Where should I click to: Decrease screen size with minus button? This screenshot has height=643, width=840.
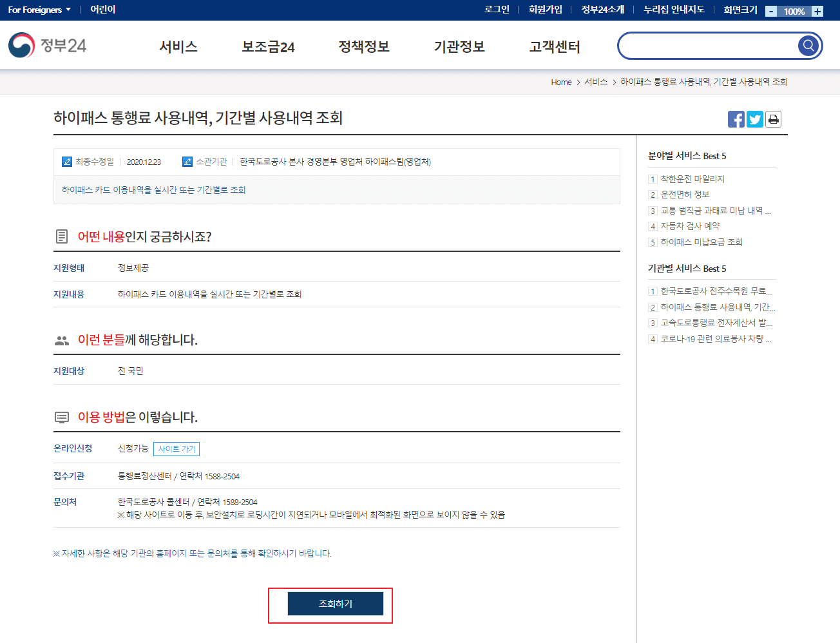click(771, 11)
